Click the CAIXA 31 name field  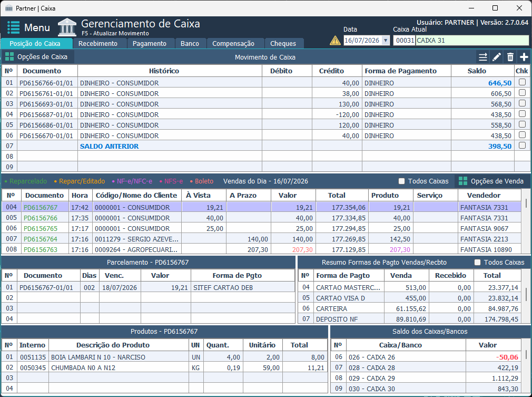click(472, 41)
